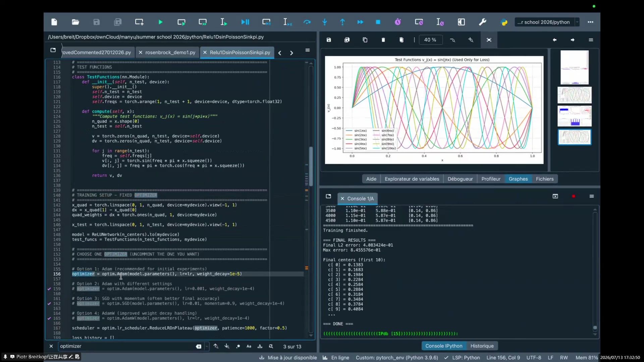Viewport: 644px width, 362px height.
Task: Toggle regular expression search
Action: coord(238,346)
